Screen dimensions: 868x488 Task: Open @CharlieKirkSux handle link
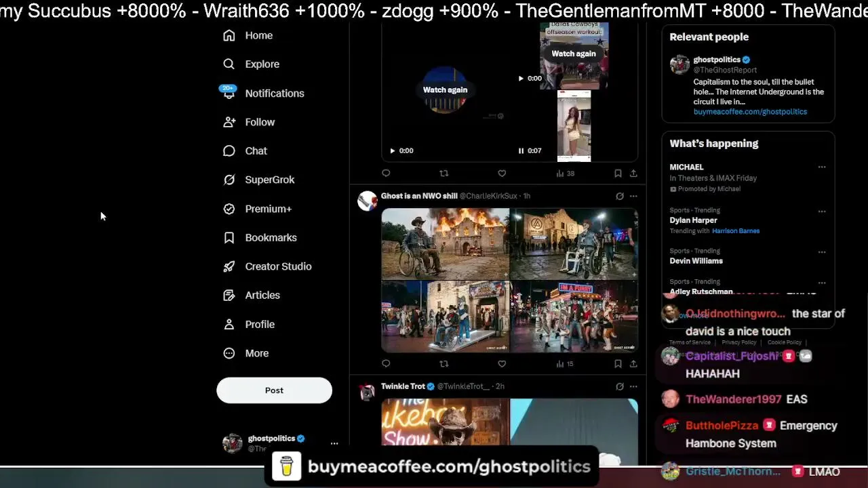[488, 196]
